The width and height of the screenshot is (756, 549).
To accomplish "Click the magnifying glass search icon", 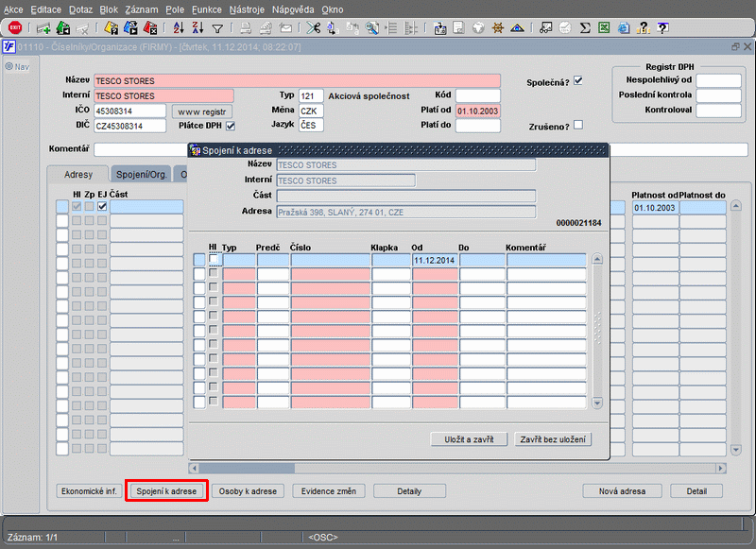I will click(x=371, y=28).
